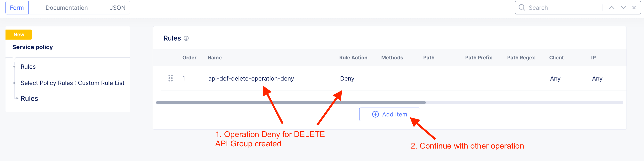644x161 pixels.
Task: Expand the bold Rules tree node
Action: click(17, 98)
